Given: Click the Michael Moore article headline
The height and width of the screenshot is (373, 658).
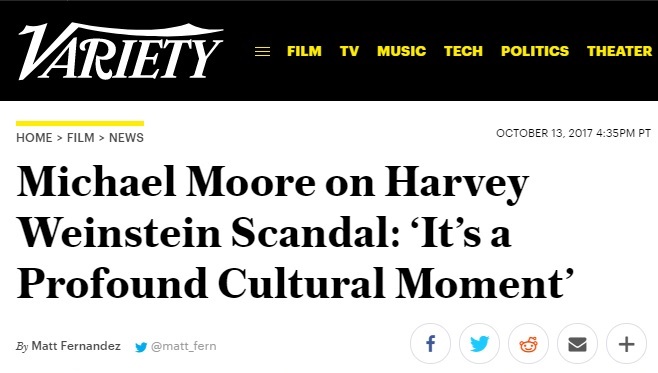Looking at the screenshot, I should (x=295, y=232).
